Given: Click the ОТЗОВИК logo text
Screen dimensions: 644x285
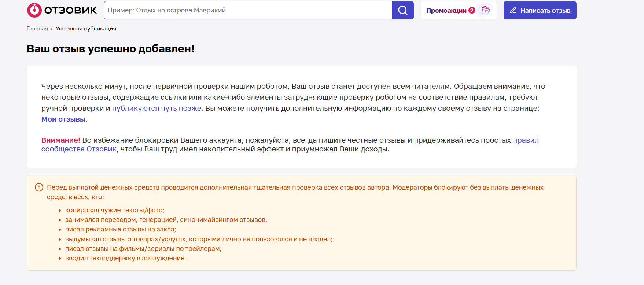Looking at the screenshot, I should (x=70, y=10).
